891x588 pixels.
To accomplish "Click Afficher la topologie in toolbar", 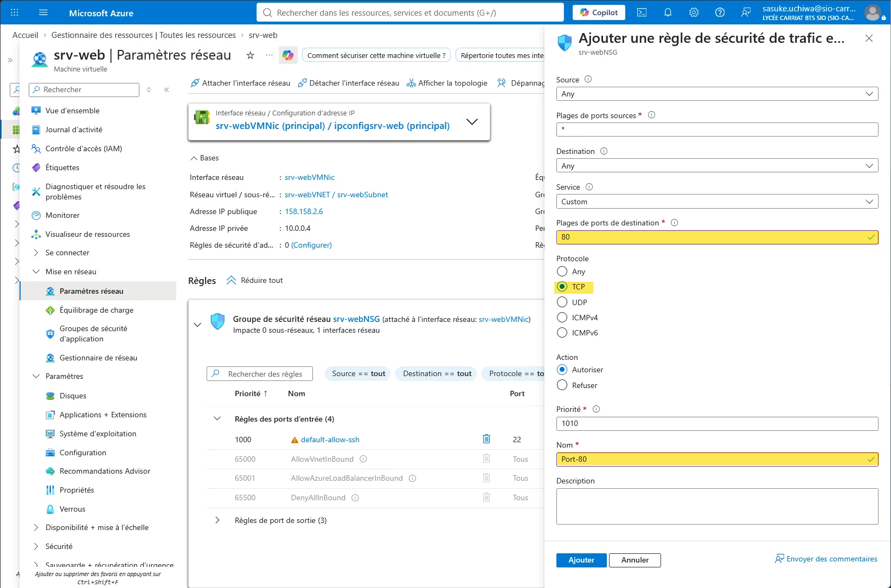I will [x=447, y=83].
